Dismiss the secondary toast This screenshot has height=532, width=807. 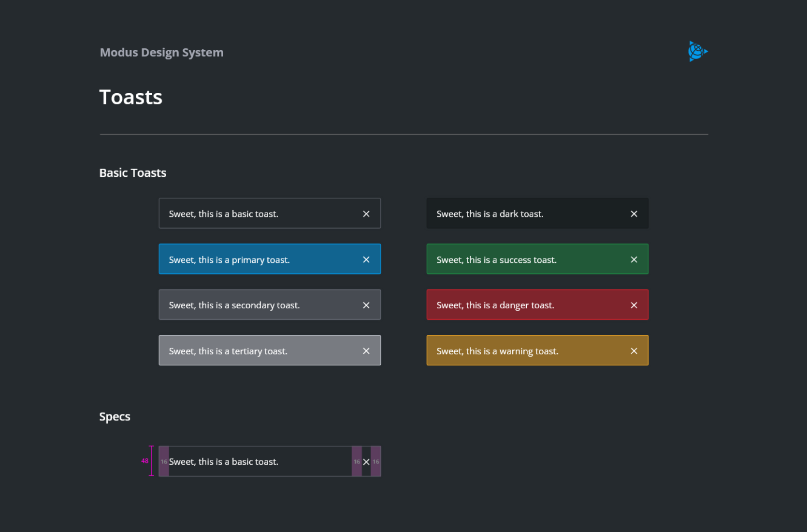coord(366,304)
